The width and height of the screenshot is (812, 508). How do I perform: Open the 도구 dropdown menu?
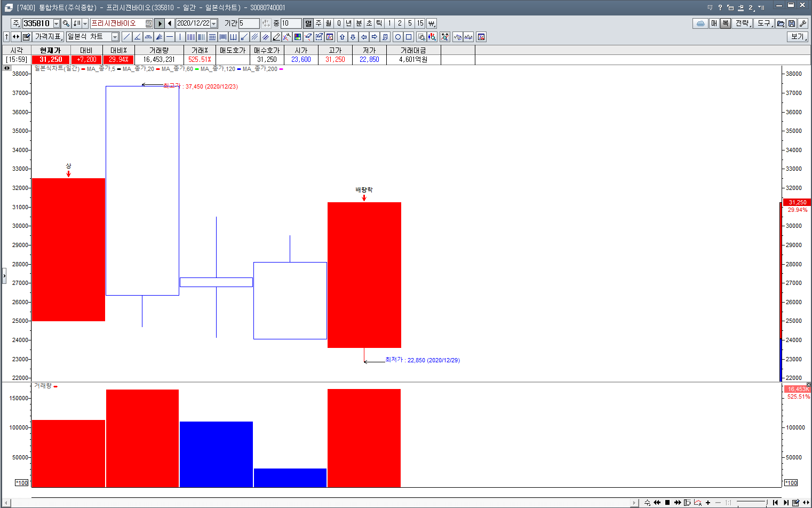click(765, 23)
